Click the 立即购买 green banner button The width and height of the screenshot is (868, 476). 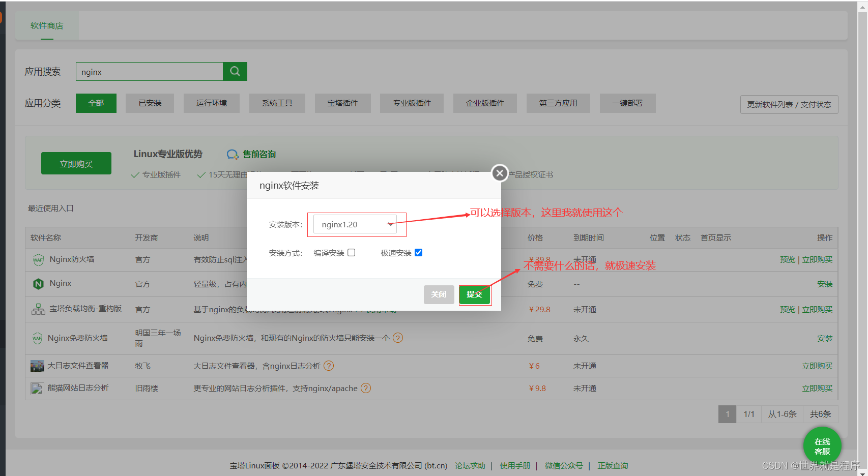76,163
